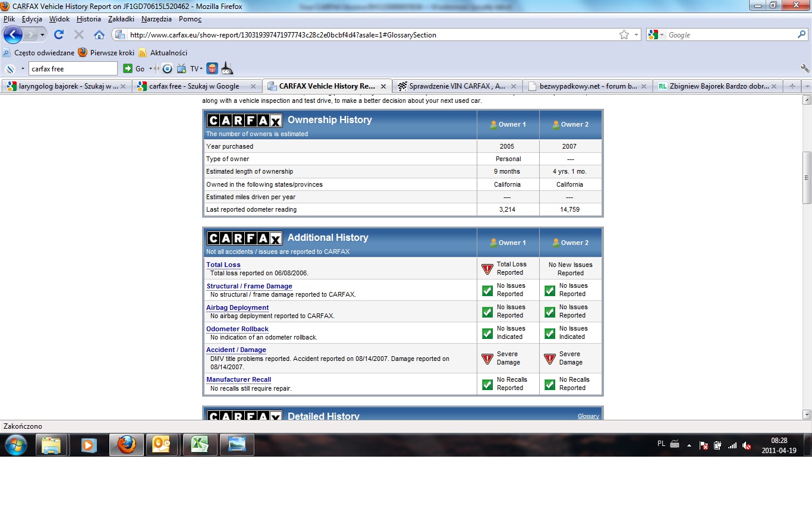812x509 pixels.
Task: Click the Forward navigation arrow
Action: pyautogui.click(x=30, y=35)
